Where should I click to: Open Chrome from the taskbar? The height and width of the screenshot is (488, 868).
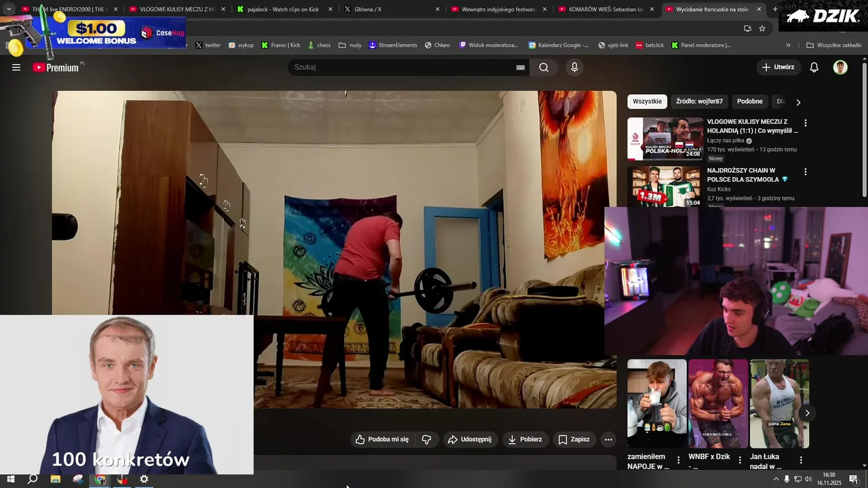100,479
